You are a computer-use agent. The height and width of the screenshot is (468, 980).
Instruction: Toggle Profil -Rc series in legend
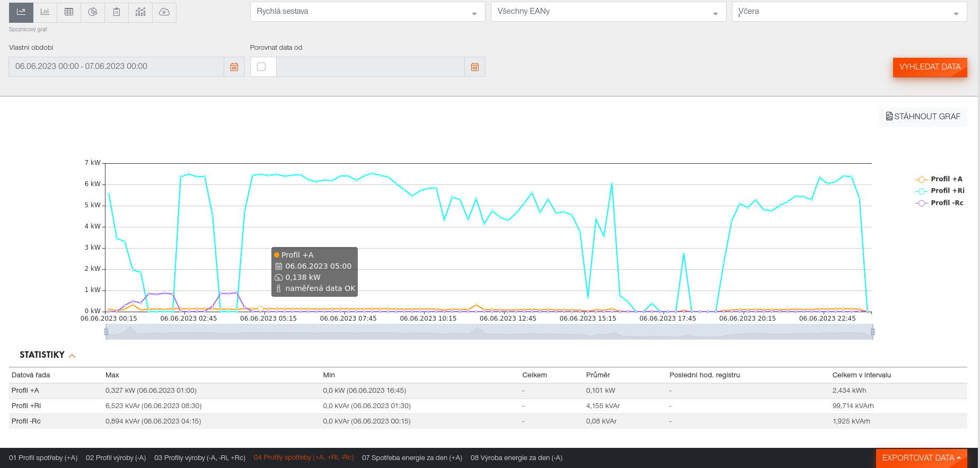coord(939,203)
